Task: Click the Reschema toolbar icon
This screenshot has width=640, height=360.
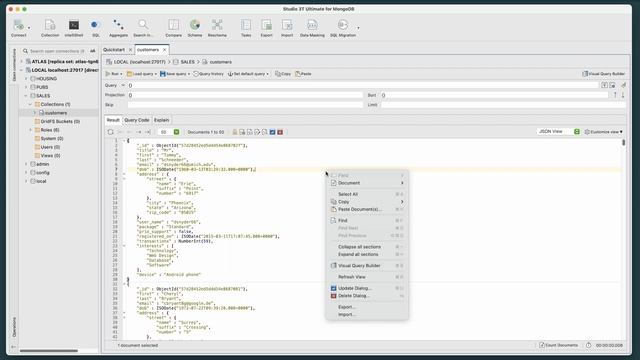Action: point(217,28)
